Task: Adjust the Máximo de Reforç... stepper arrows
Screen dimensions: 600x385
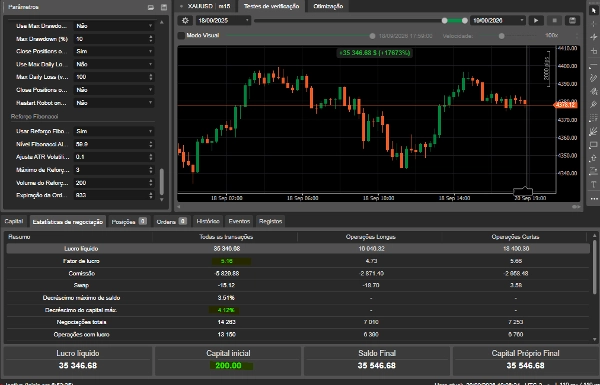Action: pyautogui.click(x=151, y=170)
